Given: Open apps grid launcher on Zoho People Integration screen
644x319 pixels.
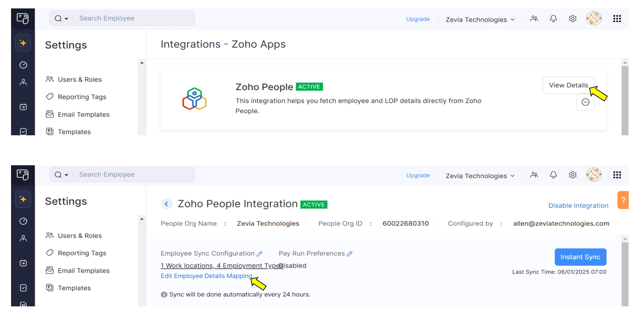Looking at the screenshot, I should (617, 175).
